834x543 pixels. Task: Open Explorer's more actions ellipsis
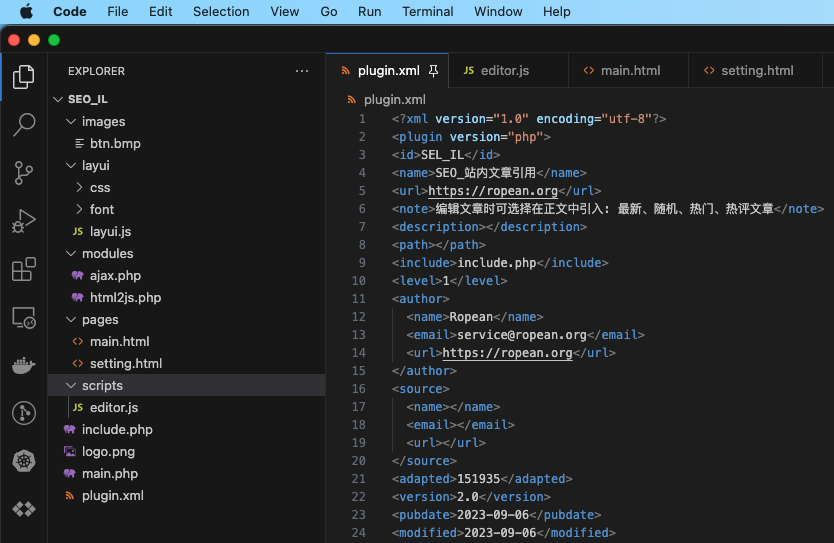click(x=302, y=71)
